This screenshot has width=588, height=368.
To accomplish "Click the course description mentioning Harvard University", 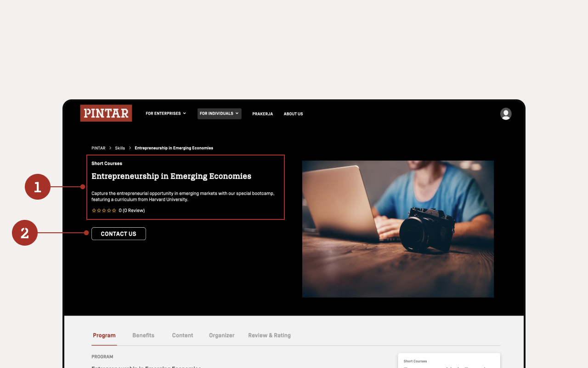I will click(x=183, y=196).
